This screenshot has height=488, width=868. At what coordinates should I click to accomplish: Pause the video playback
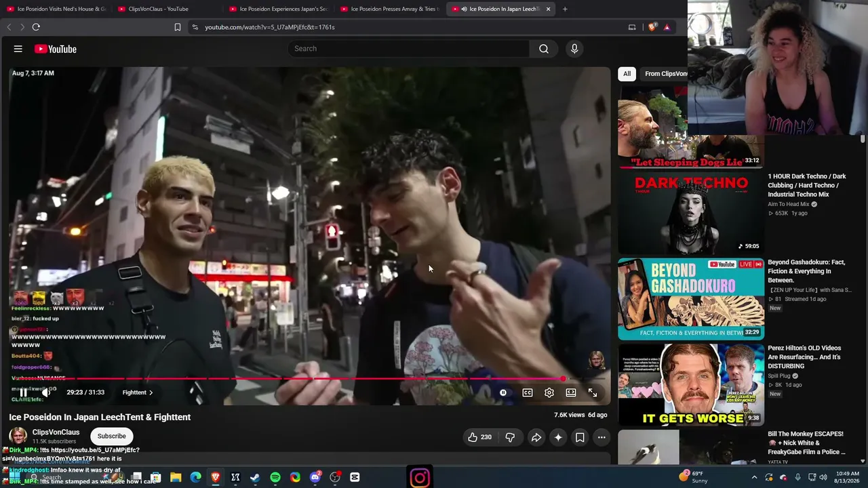23,392
